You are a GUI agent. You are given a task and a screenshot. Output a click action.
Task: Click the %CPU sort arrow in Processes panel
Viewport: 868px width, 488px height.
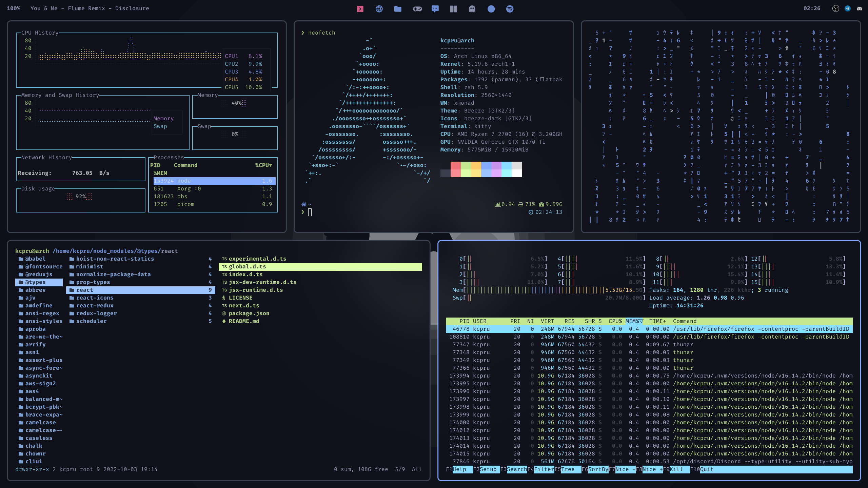click(270, 165)
